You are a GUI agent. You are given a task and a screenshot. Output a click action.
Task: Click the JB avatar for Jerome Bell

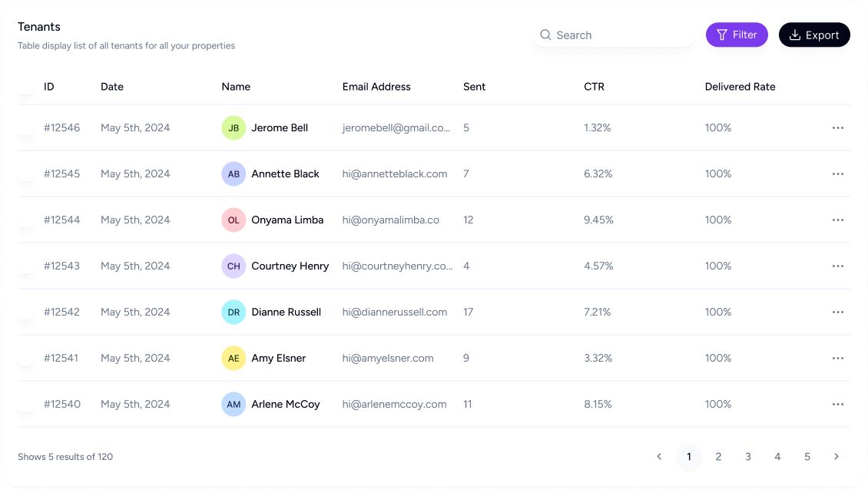click(x=234, y=128)
